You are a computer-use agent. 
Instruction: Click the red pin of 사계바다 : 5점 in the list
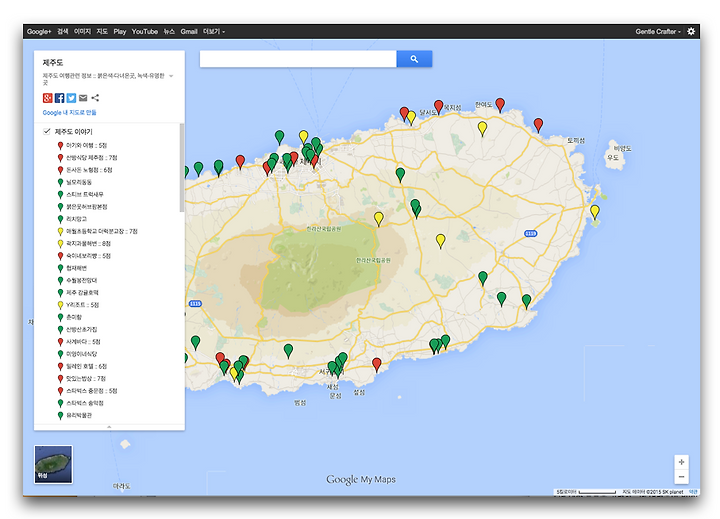pos(60,342)
